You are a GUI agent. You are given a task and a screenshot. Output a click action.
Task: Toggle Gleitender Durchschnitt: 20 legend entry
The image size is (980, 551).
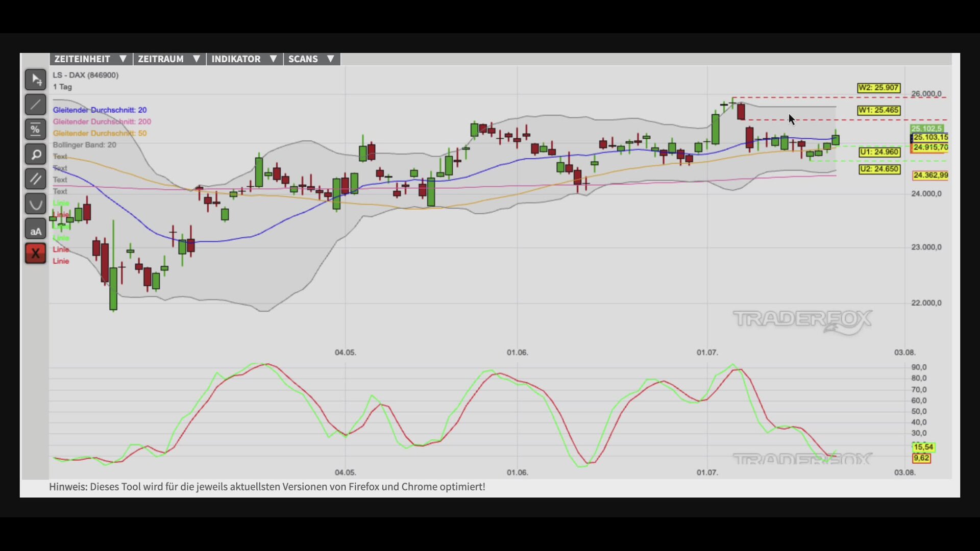(x=100, y=110)
